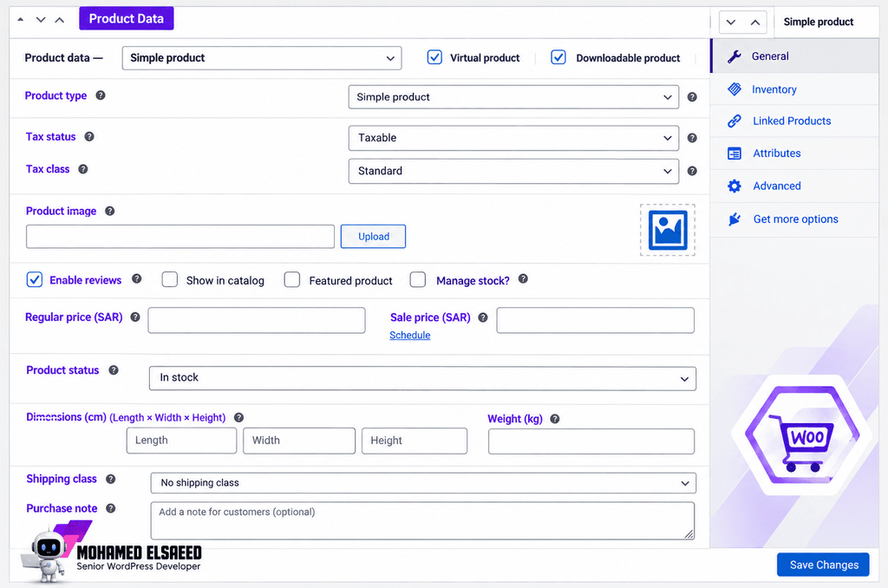The image size is (888, 588).
Task: Move Product Data panel down with header chevron
Action: pos(41,19)
